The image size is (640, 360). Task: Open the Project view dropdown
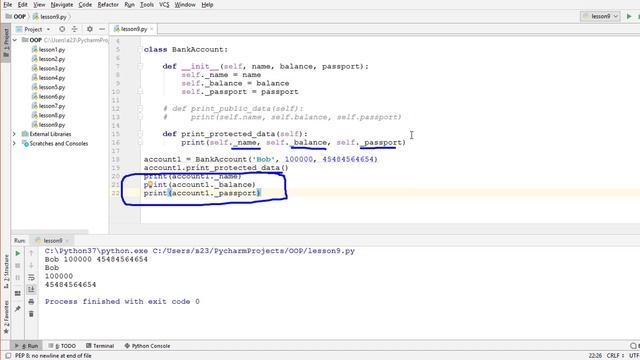[33, 29]
